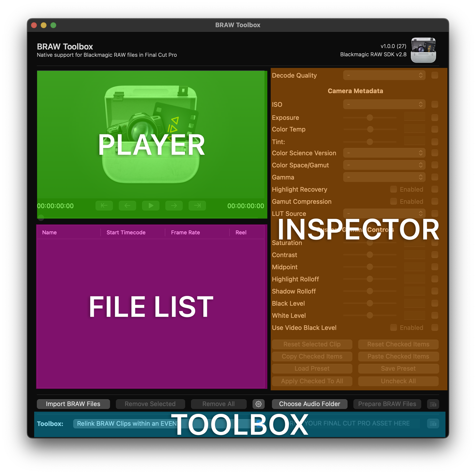Expand the Gamma dropdown

[x=384, y=177]
